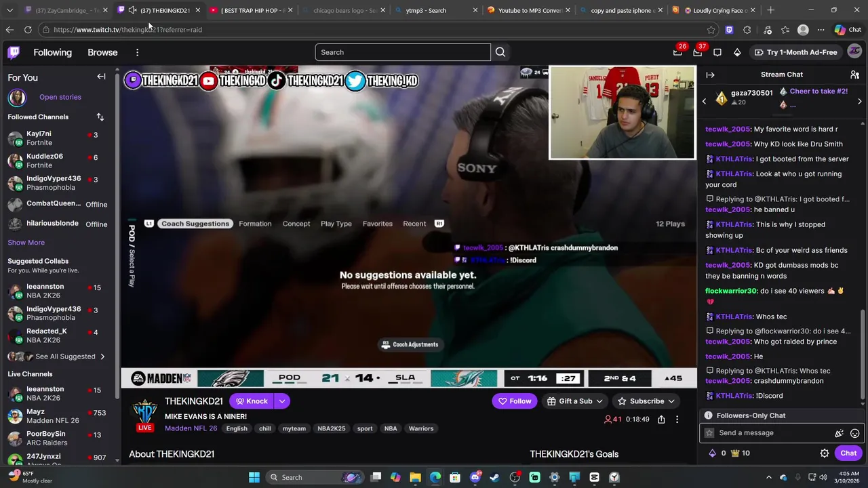Collapse the For You sidebar

point(101,77)
